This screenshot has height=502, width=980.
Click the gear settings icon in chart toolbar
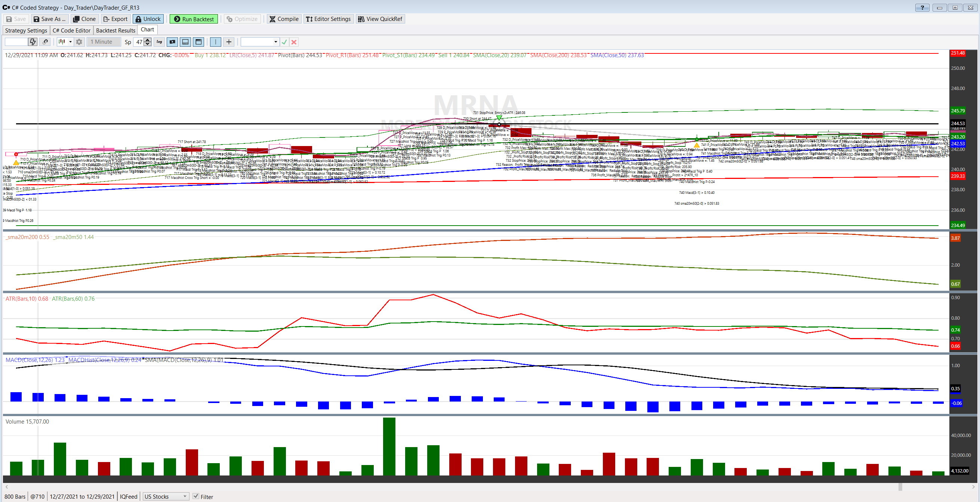(79, 42)
